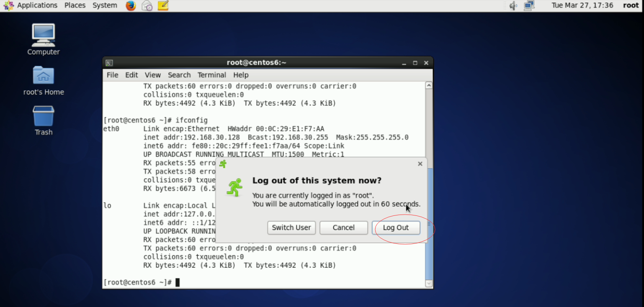The image size is (644, 307).
Task: Open the Terminal menu in the terminal window
Action: coord(211,75)
